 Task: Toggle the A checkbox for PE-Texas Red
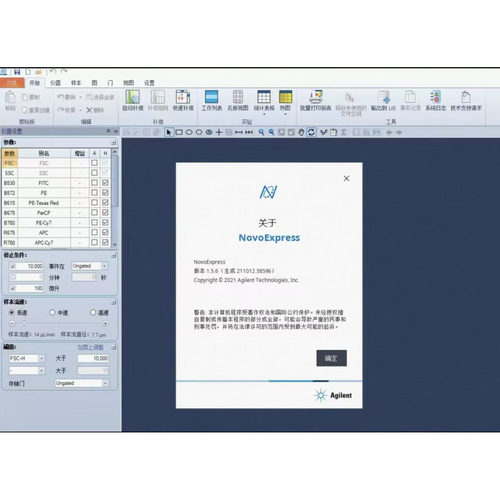click(95, 203)
